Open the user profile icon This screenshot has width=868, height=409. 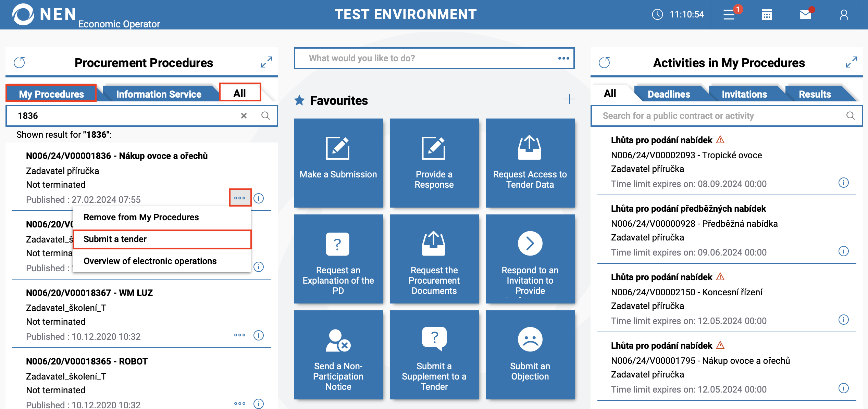point(844,15)
